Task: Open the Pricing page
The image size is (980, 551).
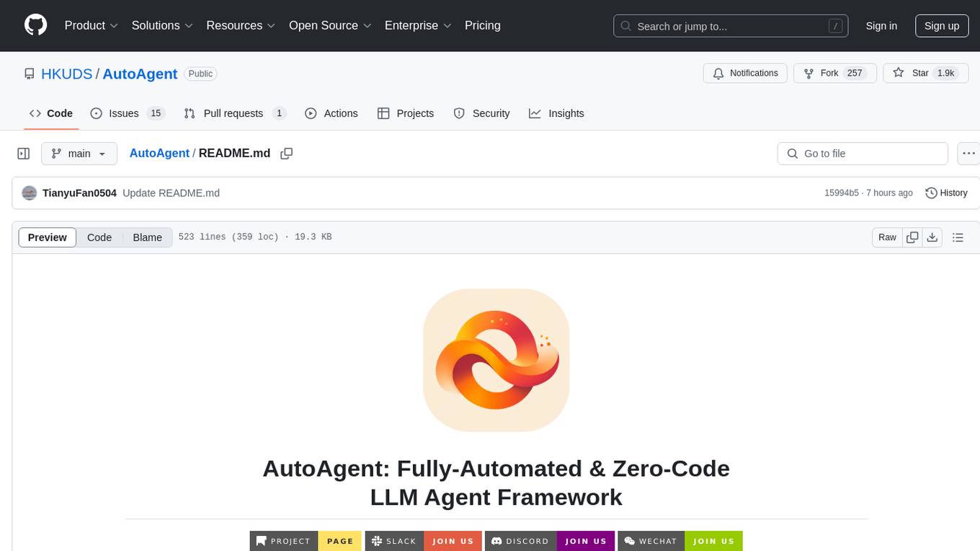Action: 483,25
